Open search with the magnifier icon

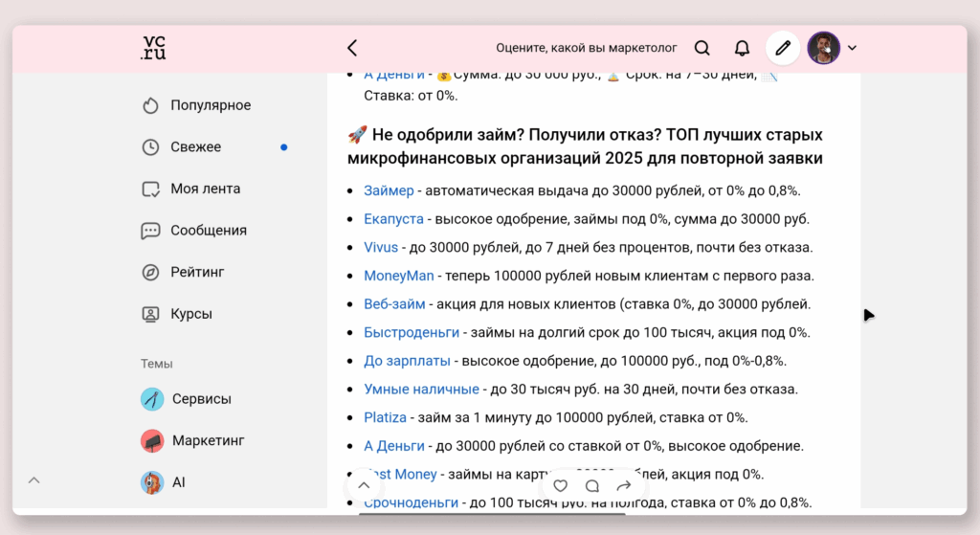702,48
